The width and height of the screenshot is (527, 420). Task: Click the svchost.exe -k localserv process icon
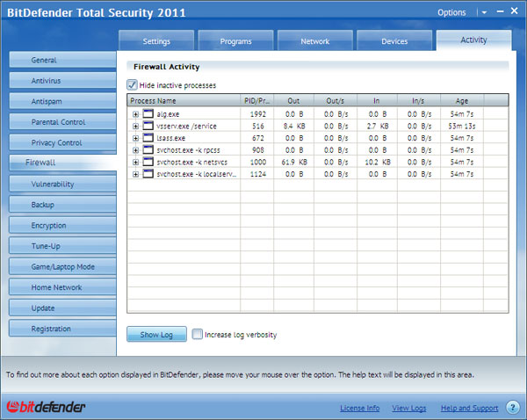(148, 174)
